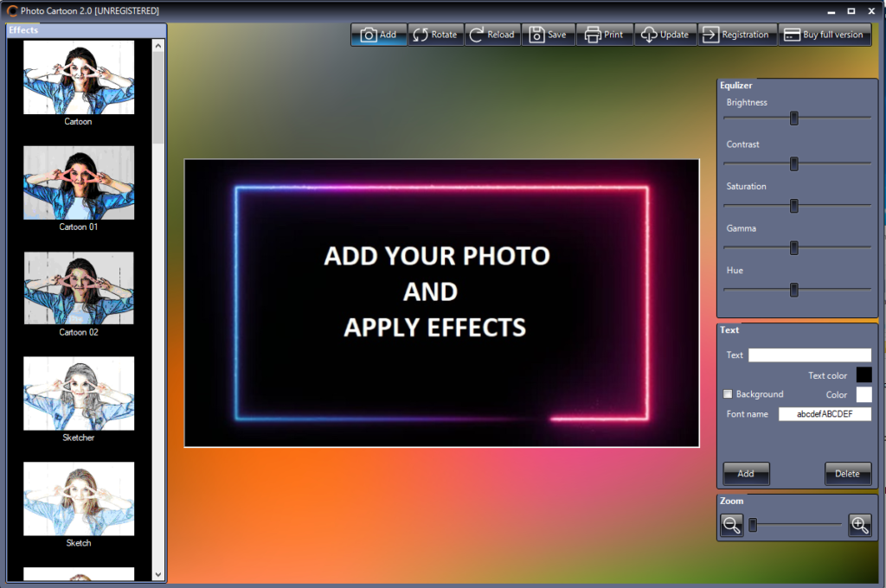Viewport: 886px width, 588px height.
Task: Click the zoom in magnifier icon
Action: (x=859, y=525)
